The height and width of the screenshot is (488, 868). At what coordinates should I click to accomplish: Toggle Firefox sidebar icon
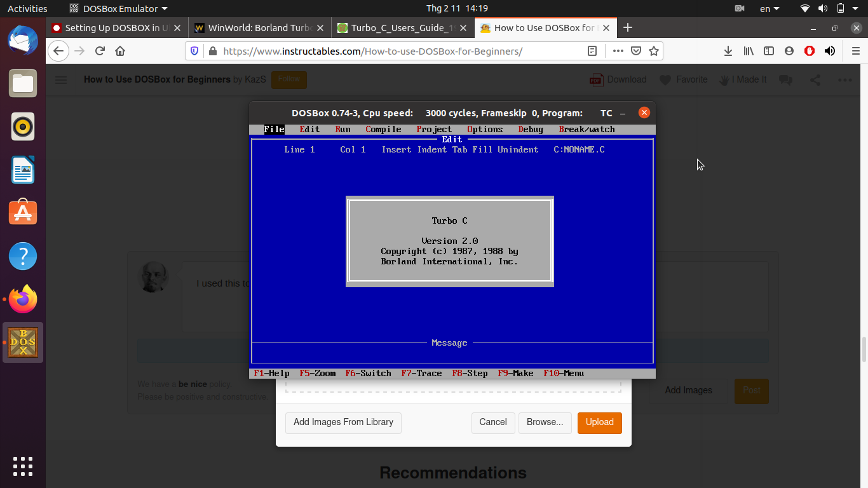pyautogui.click(x=769, y=51)
